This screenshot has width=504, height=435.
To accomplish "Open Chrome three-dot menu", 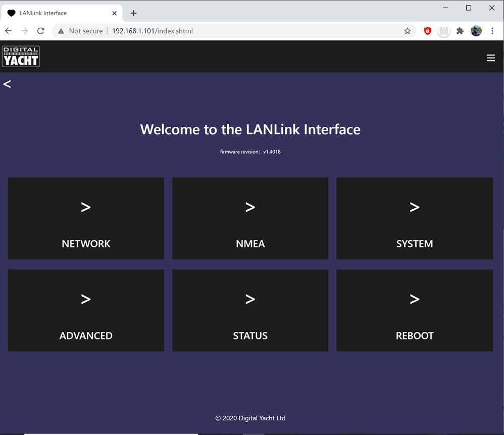I will point(492,31).
